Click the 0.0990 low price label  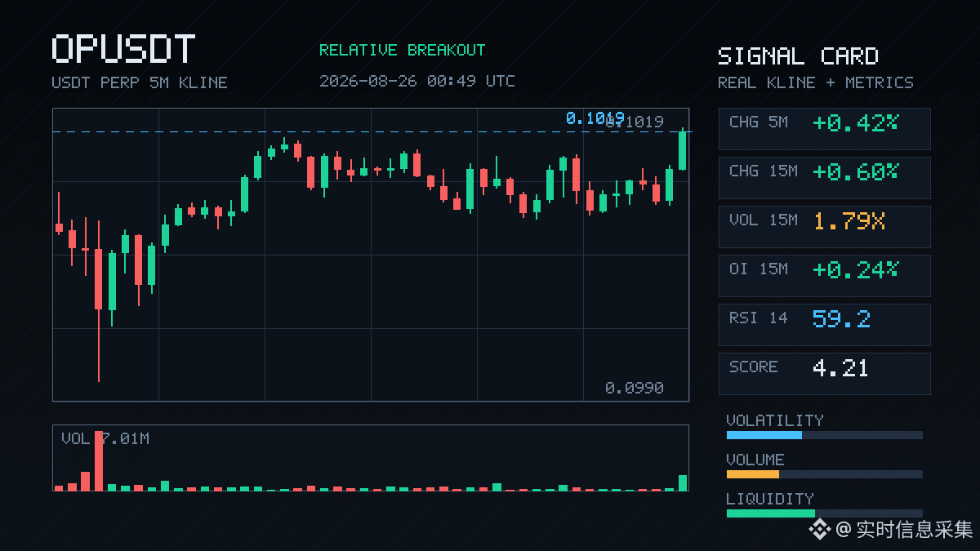coord(635,388)
